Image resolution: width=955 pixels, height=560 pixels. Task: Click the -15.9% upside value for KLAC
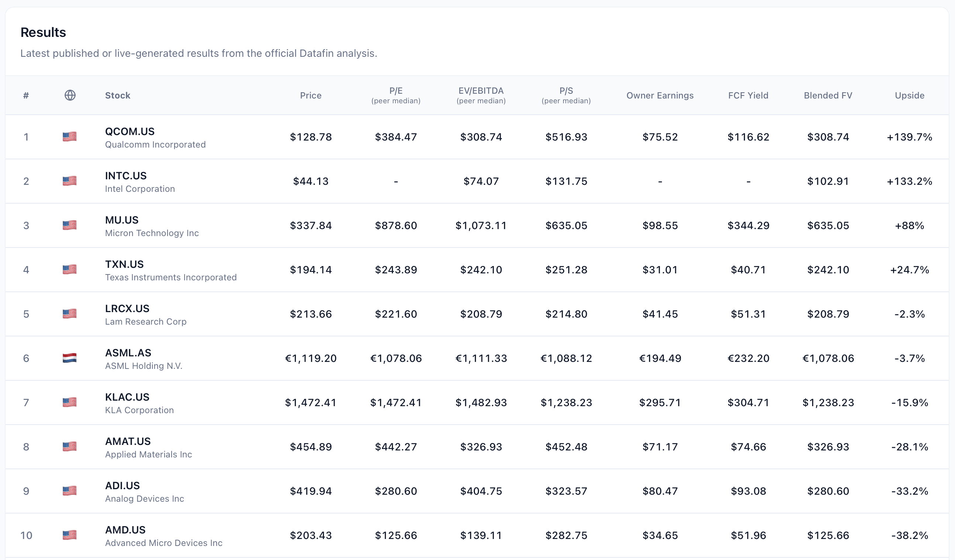point(910,402)
